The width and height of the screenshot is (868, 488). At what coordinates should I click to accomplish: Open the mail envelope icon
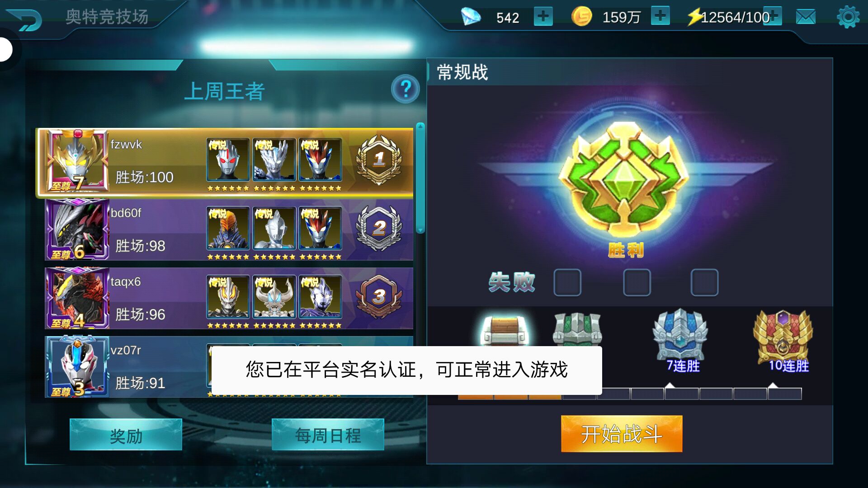pyautogui.click(x=806, y=17)
